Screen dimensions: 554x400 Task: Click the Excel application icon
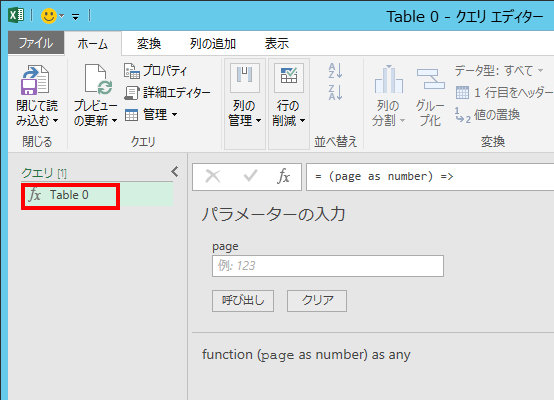[16, 16]
